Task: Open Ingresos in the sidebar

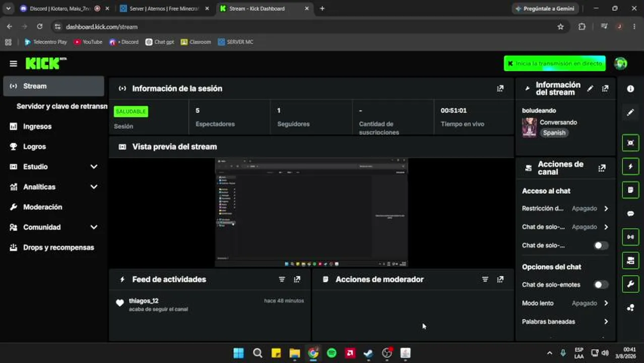Action: pos(53,127)
